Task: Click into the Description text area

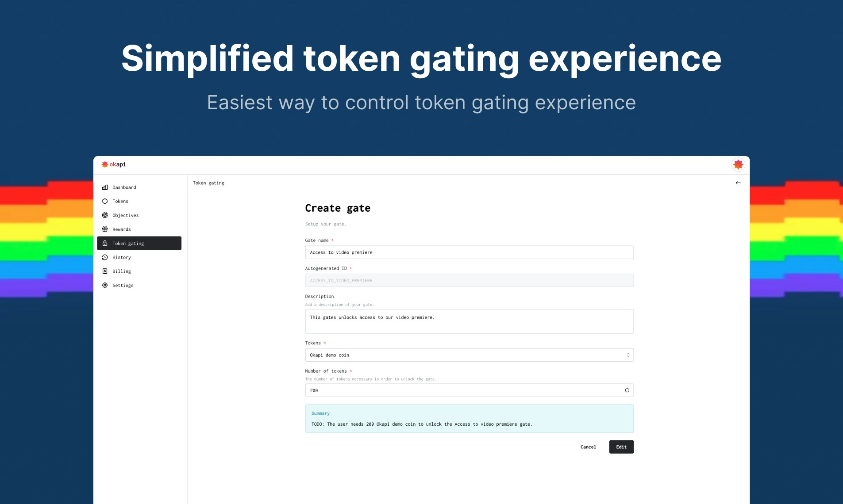Action: tap(469, 321)
